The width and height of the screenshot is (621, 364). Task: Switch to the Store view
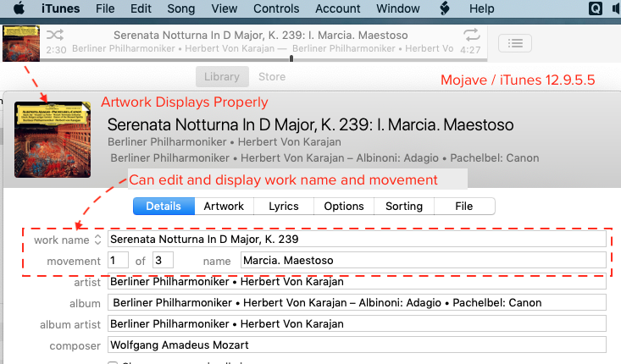point(272,76)
